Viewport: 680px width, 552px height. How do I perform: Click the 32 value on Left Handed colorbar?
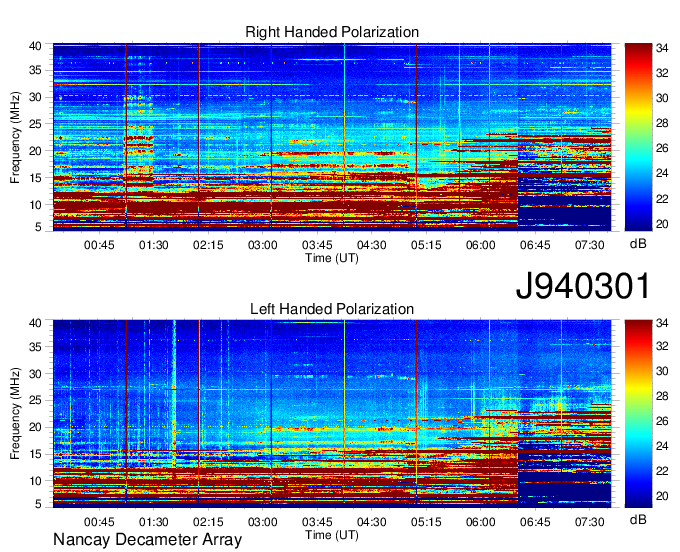662,346
